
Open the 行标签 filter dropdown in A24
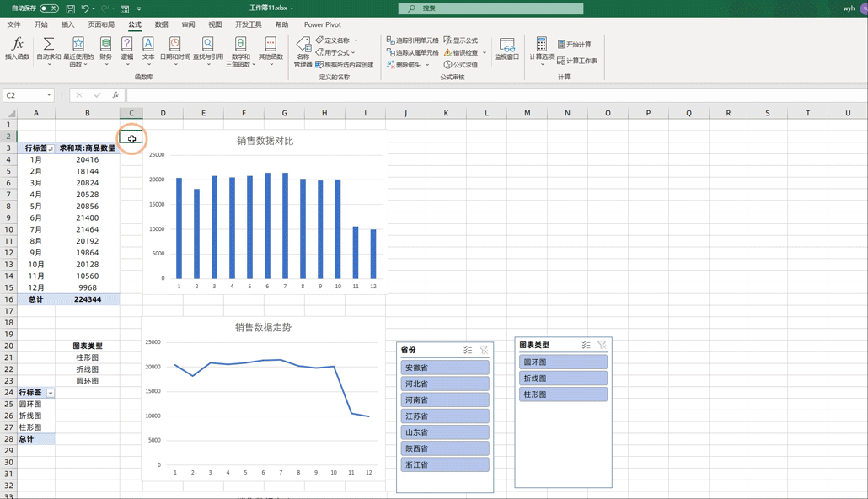tap(51, 393)
